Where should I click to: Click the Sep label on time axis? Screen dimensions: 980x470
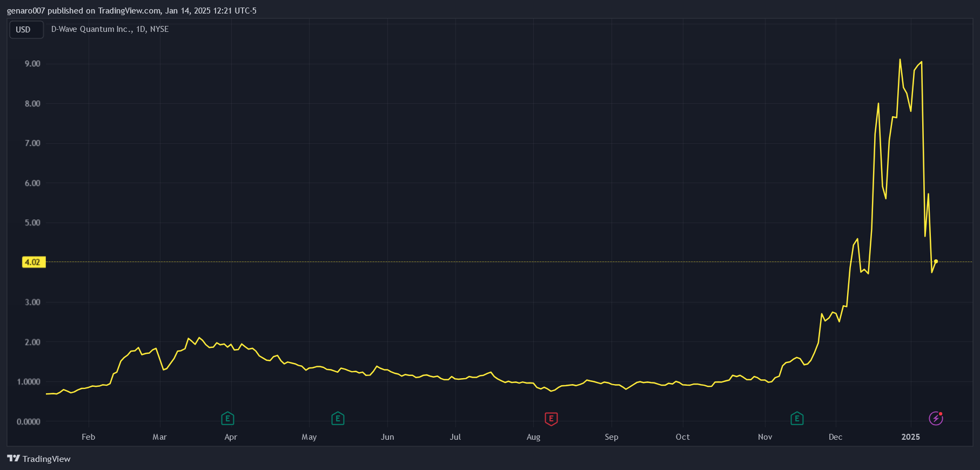point(611,437)
